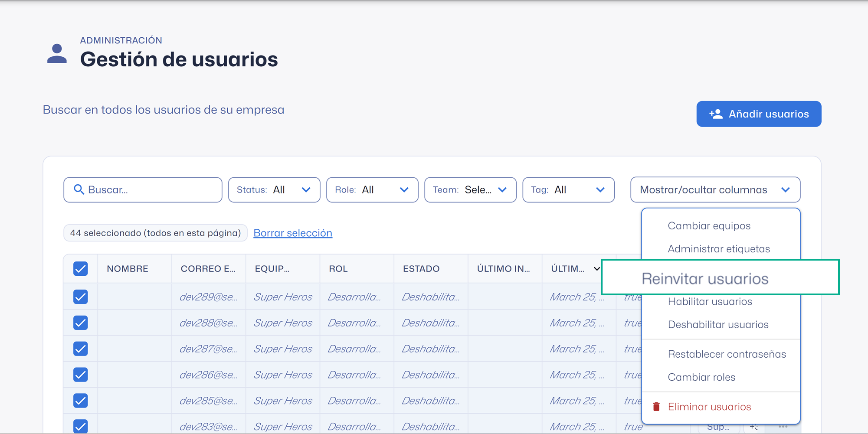The image size is (868, 434).
Task: Uncheck the select-all header checkbox
Action: pyautogui.click(x=81, y=269)
